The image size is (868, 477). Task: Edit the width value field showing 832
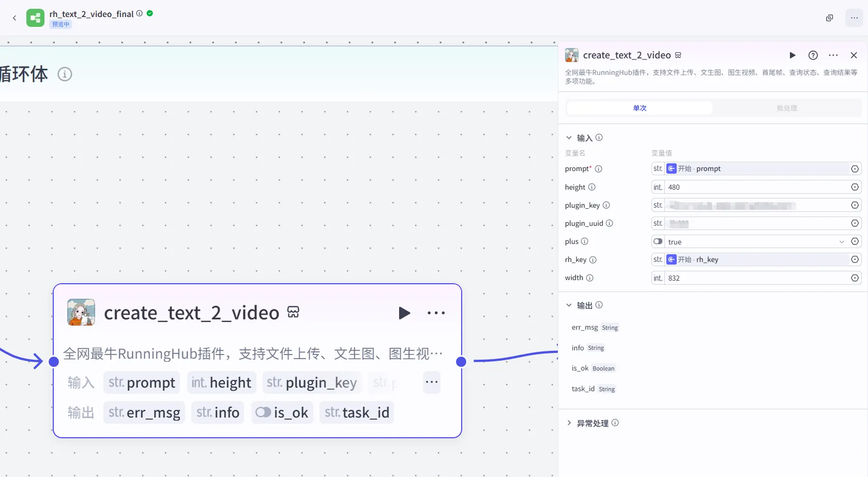[x=757, y=278]
